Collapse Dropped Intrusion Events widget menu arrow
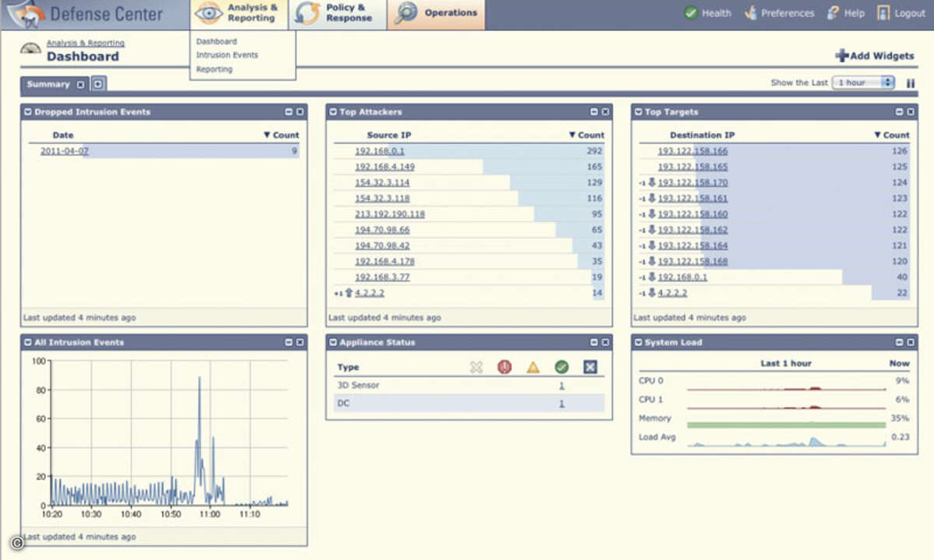Screen dimensions: 934x560 click(x=28, y=112)
